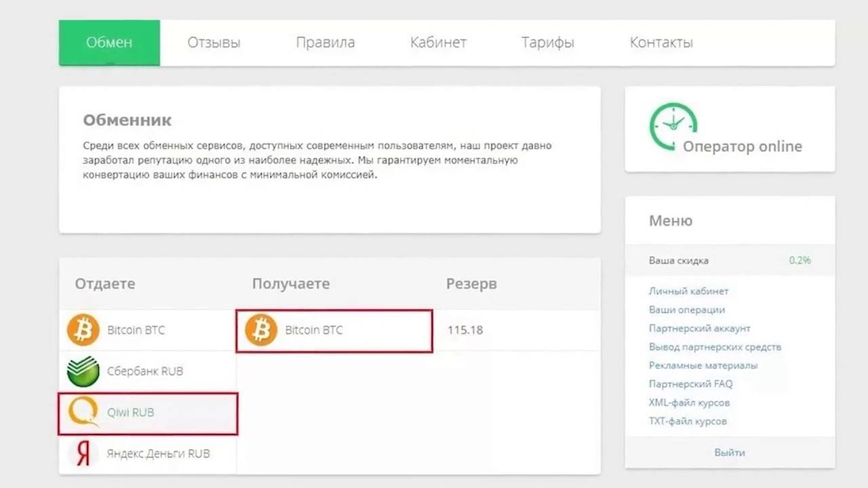
Task: Click the red Яндекс Деньги icon
Action: 83,453
